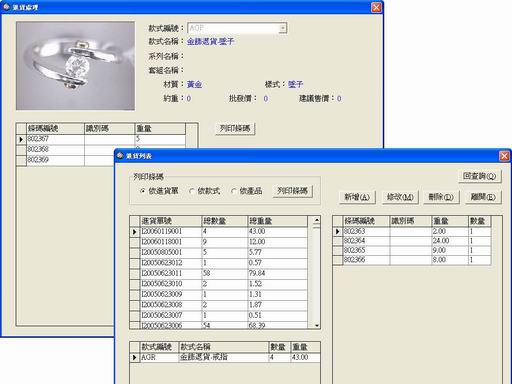The image size is (512, 384).
Task: Click the 墜子 value next to 樣式
Action: click(295, 84)
